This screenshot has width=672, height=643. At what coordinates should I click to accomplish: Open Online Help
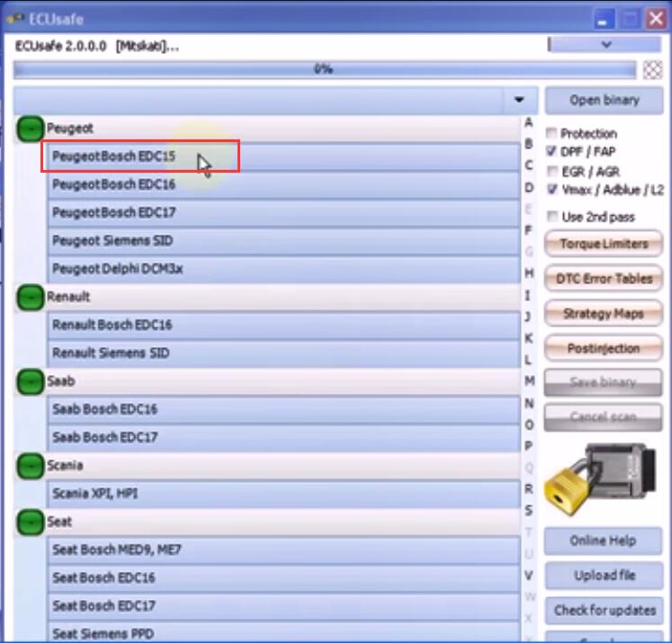603,540
